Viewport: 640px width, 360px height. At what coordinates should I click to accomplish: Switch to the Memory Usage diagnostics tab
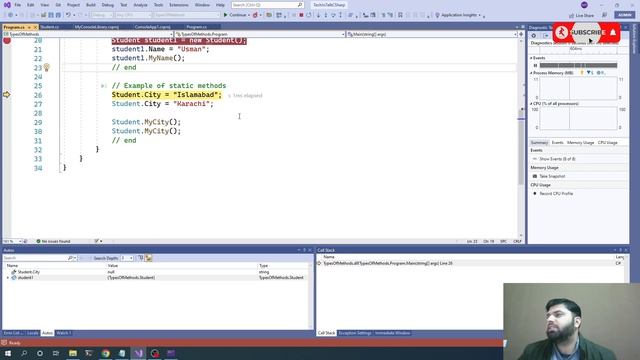coord(580,143)
